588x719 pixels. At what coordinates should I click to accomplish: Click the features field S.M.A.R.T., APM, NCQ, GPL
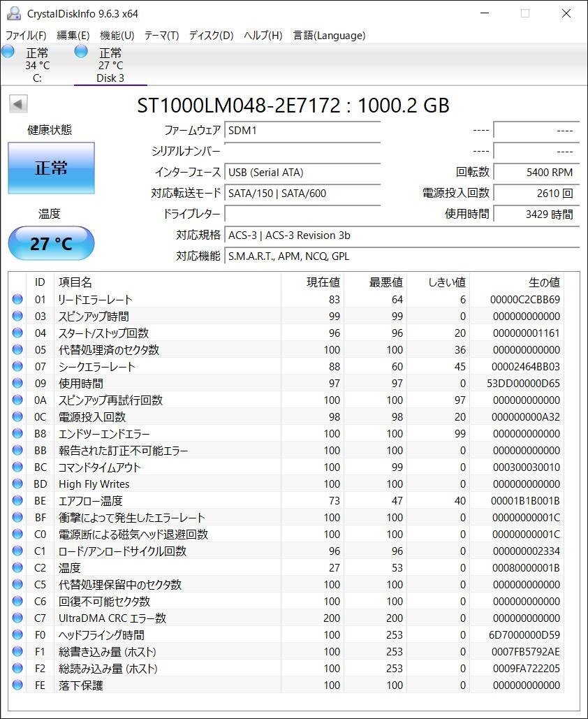[x=402, y=256]
